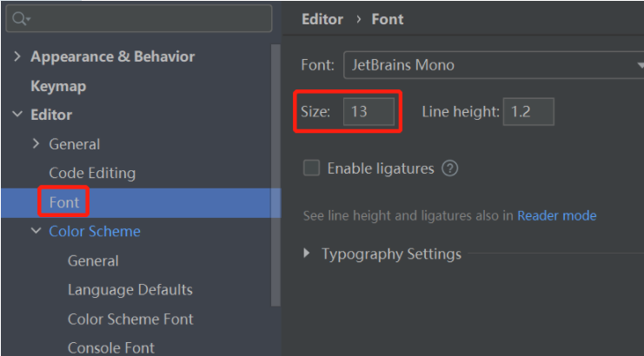Expand Typography Settings section
644x356 pixels.
click(308, 254)
